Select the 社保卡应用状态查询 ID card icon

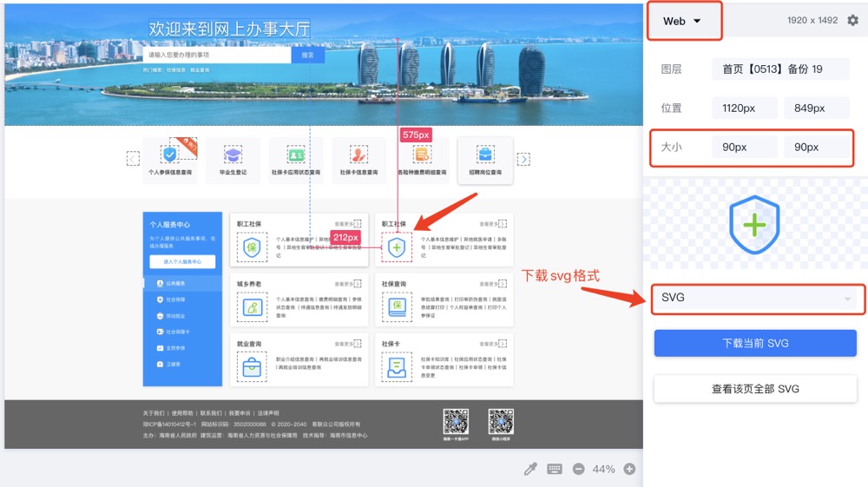pyautogui.click(x=296, y=155)
